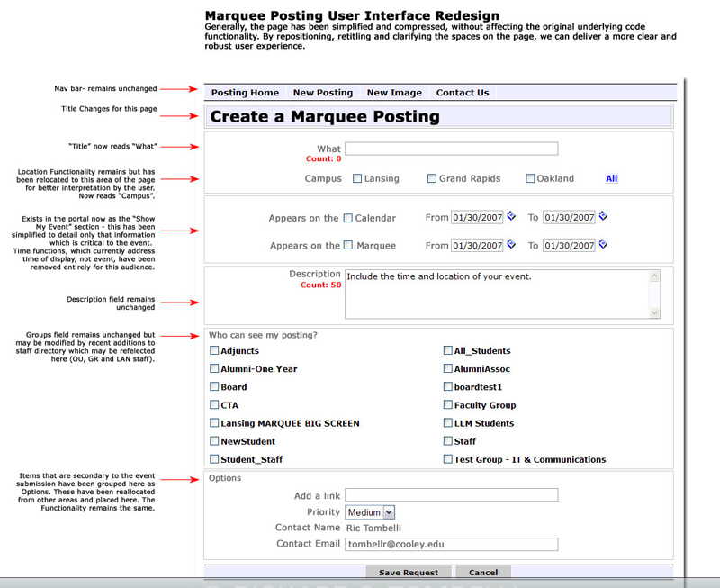Tick the Adjuncts group checkbox
This screenshot has height=588, width=720.
point(214,350)
